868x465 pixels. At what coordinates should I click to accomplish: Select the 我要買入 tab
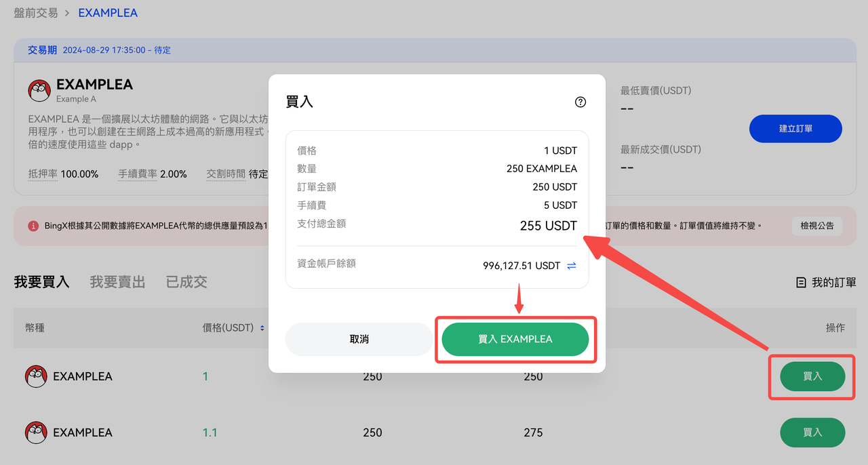tap(41, 282)
